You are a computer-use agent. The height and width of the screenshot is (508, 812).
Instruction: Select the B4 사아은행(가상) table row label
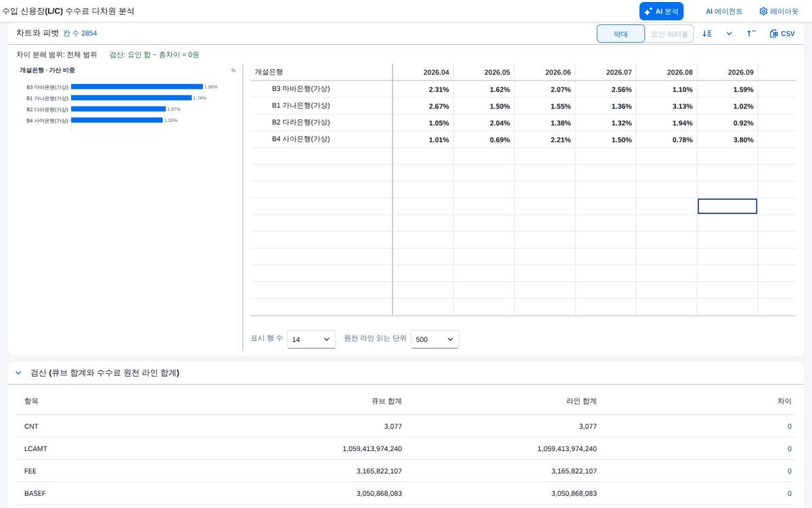[x=300, y=140]
